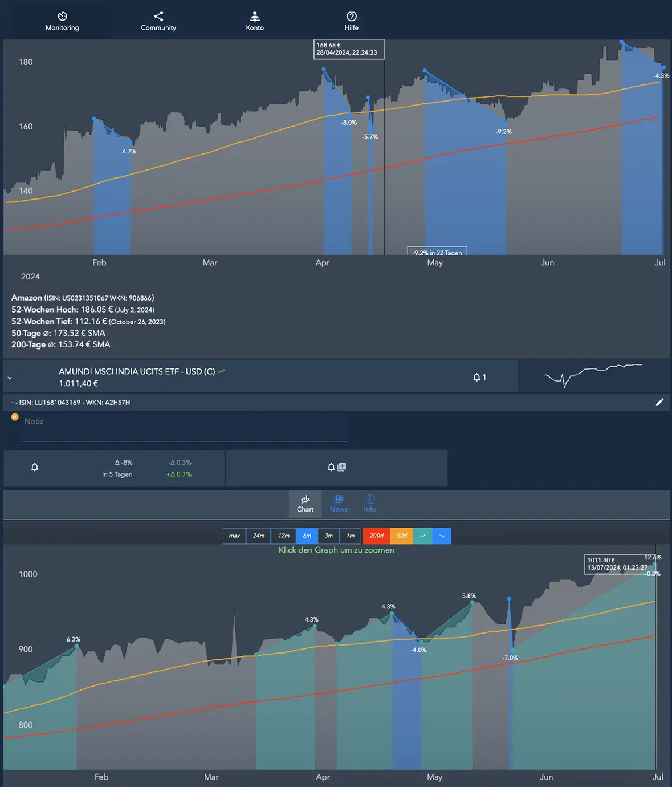The height and width of the screenshot is (787, 672).
Task: Toggle the downtrend markers button
Action: (442, 536)
